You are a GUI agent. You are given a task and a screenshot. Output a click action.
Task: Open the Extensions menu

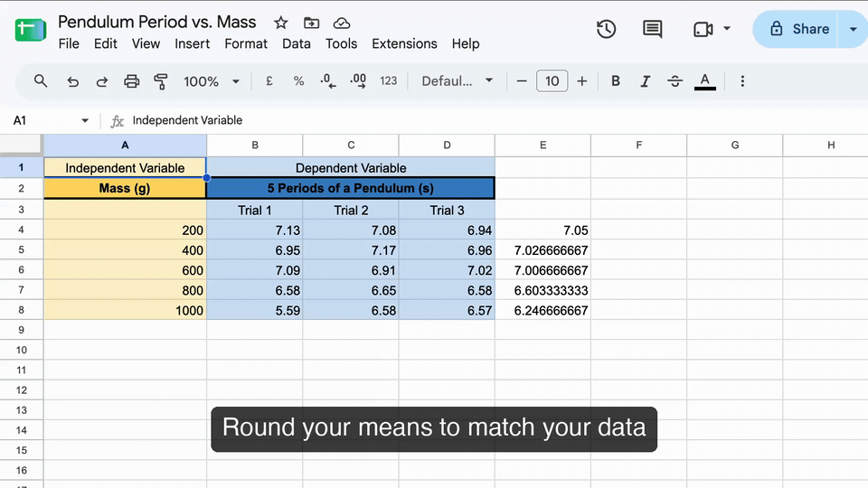point(404,43)
